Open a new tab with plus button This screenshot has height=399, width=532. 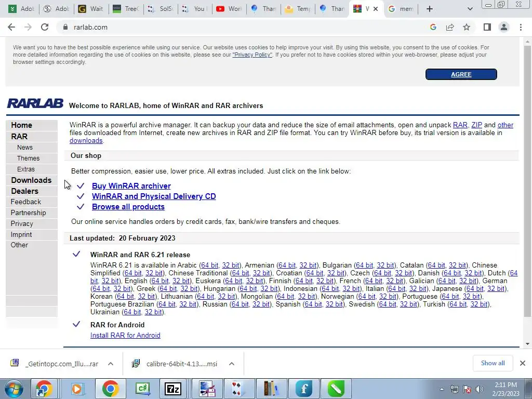(430, 9)
